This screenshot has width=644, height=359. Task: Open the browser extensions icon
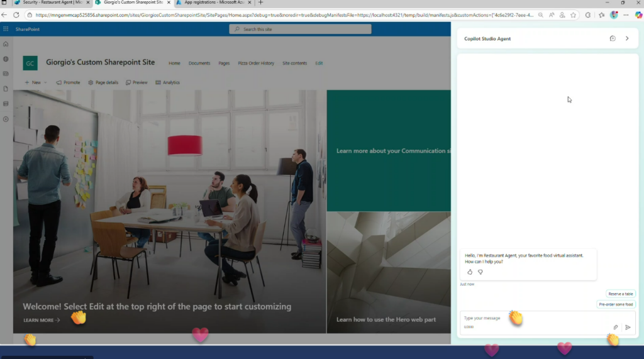(x=588, y=15)
